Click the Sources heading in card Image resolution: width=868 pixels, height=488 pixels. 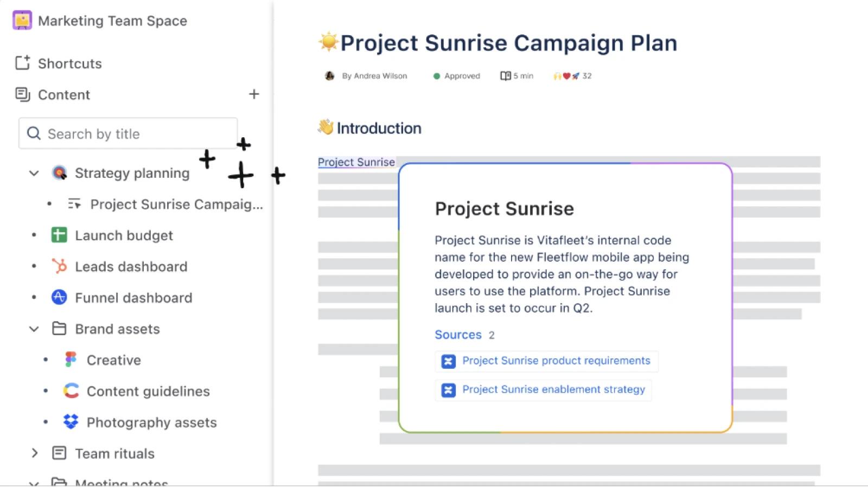pyautogui.click(x=458, y=335)
